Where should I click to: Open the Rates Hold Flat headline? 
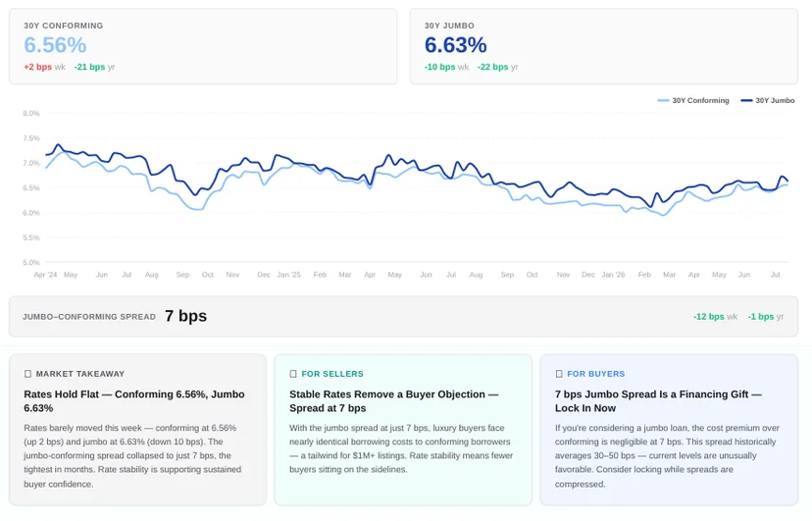[134, 401]
